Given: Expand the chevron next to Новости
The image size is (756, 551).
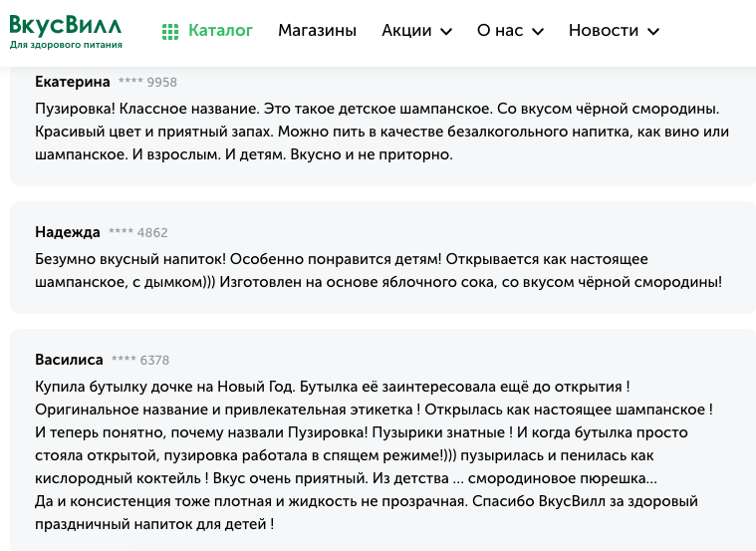Looking at the screenshot, I should click(x=652, y=32).
